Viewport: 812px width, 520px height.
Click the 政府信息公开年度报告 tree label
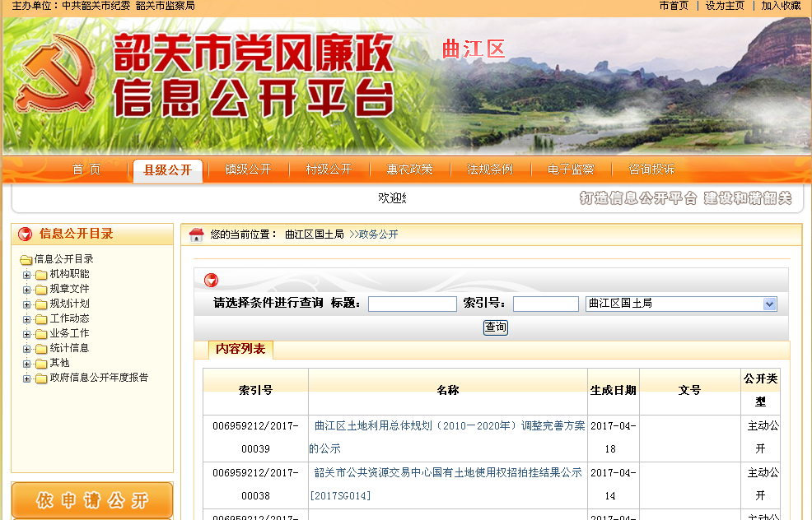click(99, 378)
